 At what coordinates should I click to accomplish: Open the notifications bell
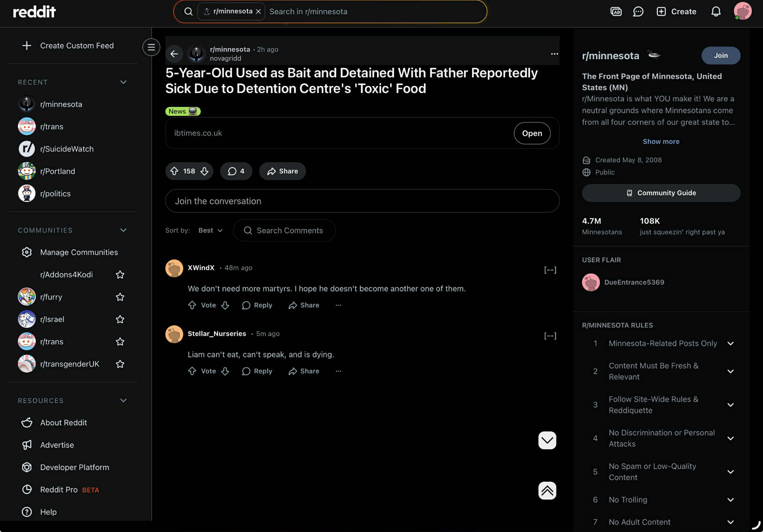click(716, 12)
